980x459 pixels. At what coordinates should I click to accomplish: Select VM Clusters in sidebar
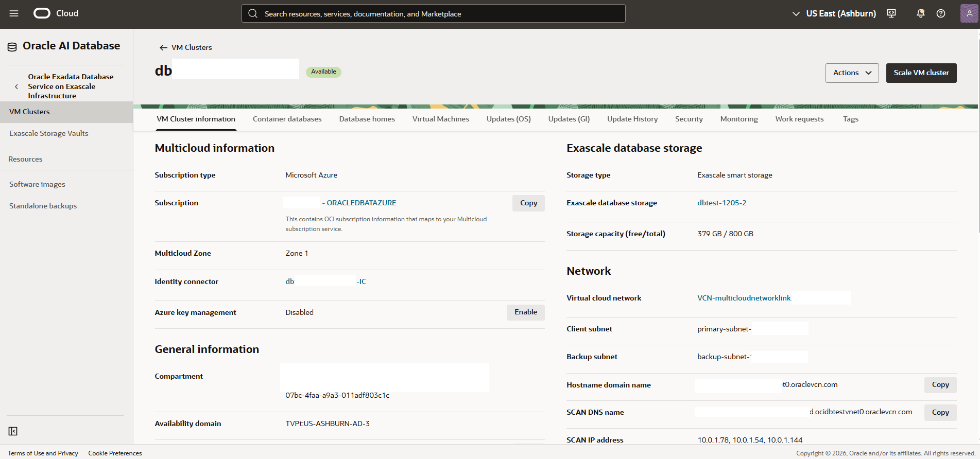pyautogui.click(x=66, y=112)
